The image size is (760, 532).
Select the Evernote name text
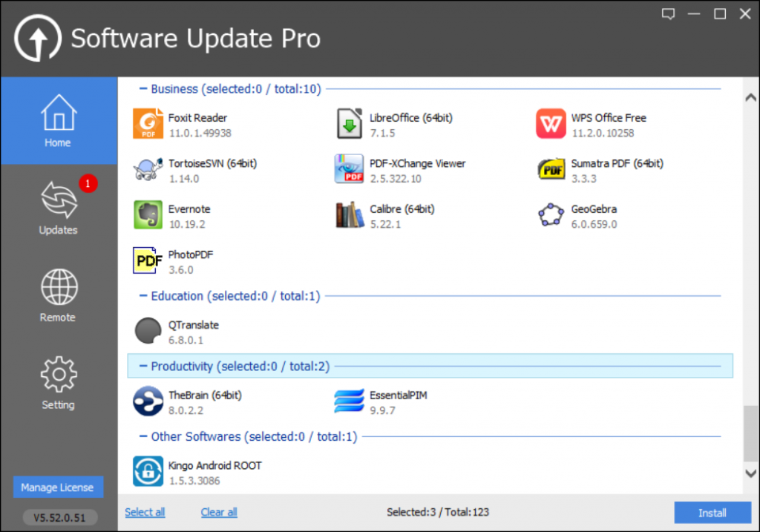(x=189, y=208)
